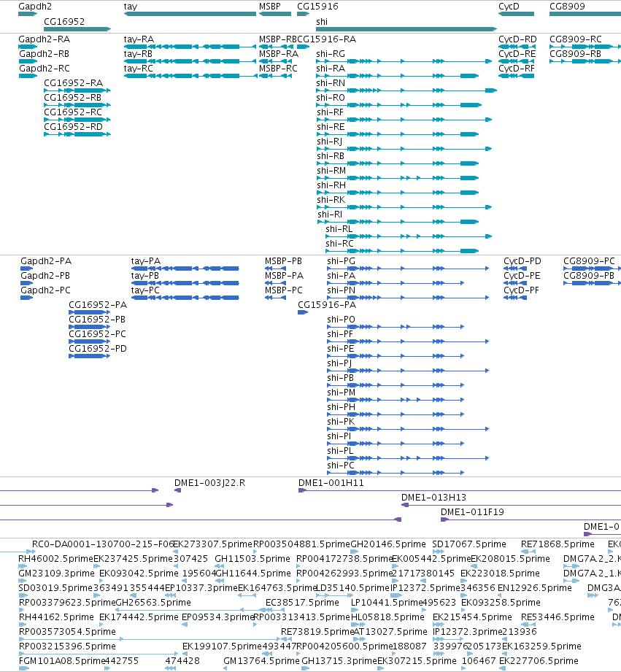Click transcript CycD-RF

tap(517, 69)
